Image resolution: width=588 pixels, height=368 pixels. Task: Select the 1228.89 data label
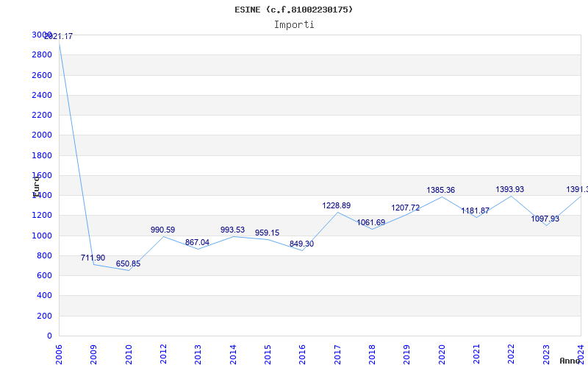pyautogui.click(x=337, y=205)
